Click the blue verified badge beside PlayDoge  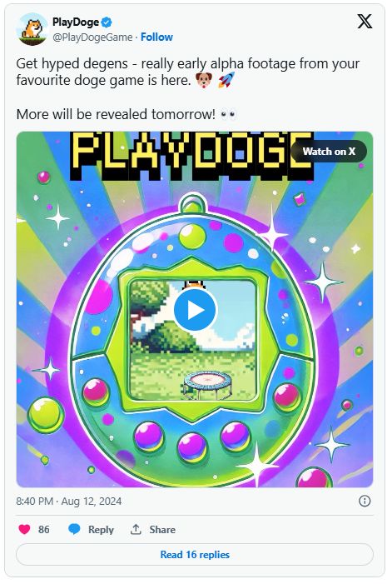[x=107, y=22]
